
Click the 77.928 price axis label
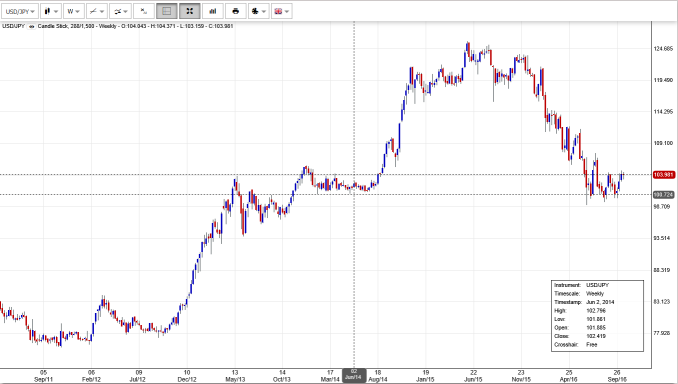coord(662,333)
